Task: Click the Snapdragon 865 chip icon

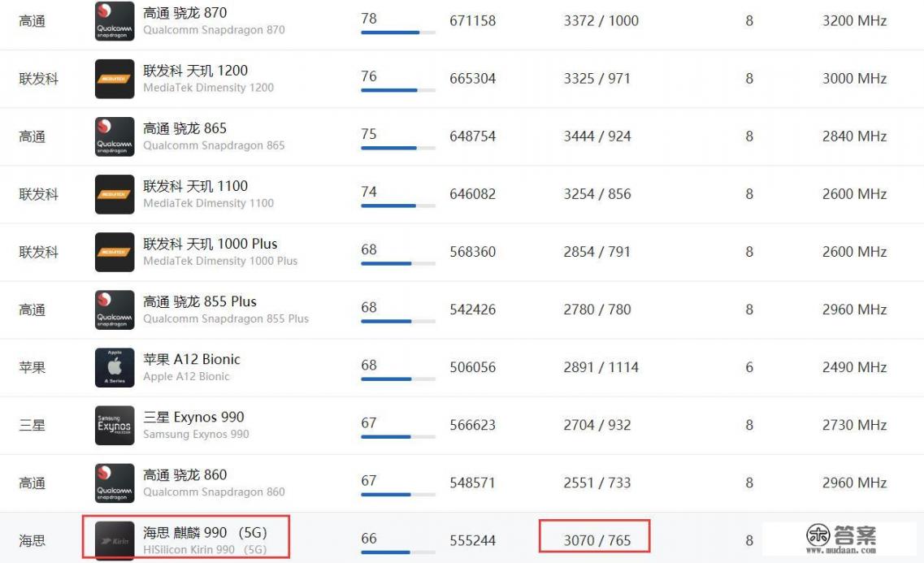Action: pos(115,136)
